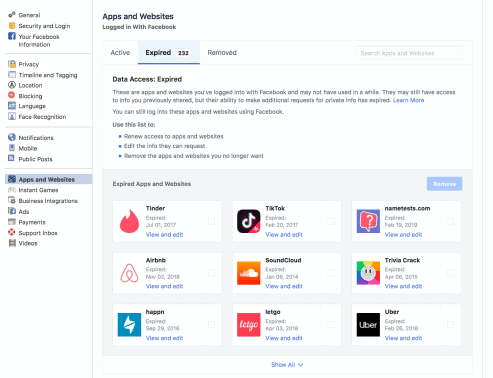View and edit happn permissions
Viewport: 493px width, 378px height.
pos(164,338)
